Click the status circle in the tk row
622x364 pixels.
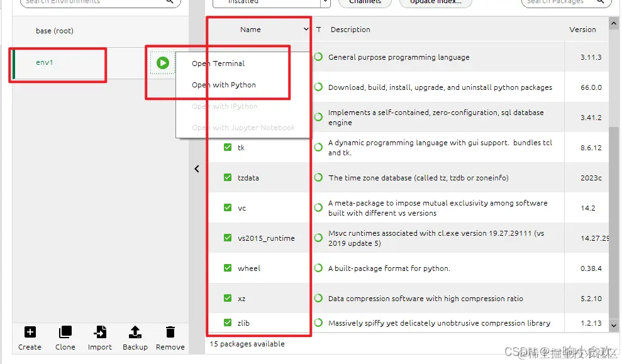[x=318, y=147]
